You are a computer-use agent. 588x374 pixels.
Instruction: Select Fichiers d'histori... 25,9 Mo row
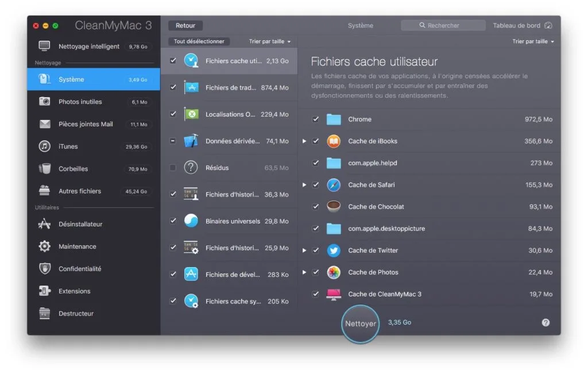[229, 248]
